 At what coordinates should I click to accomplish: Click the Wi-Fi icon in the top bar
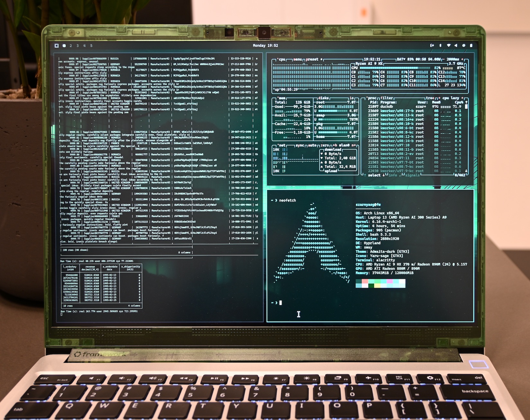coord(449,45)
